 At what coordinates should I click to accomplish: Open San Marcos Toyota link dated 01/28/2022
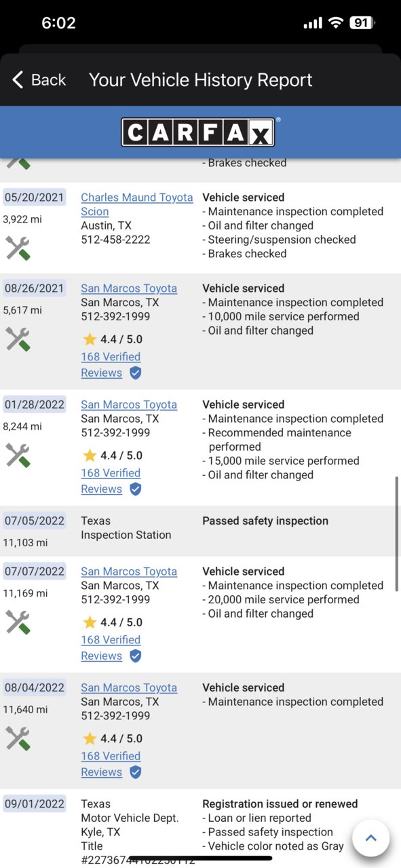[x=129, y=404]
